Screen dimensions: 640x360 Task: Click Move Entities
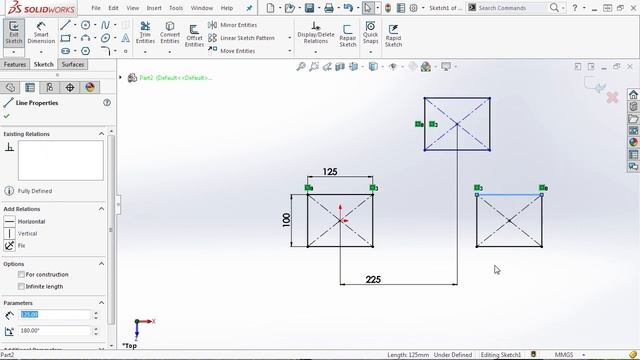[232, 51]
